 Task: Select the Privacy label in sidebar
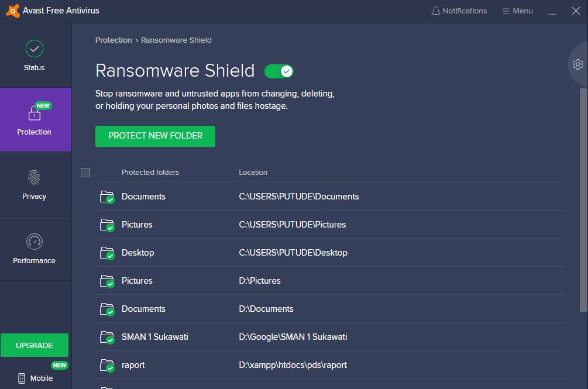(x=34, y=197)
